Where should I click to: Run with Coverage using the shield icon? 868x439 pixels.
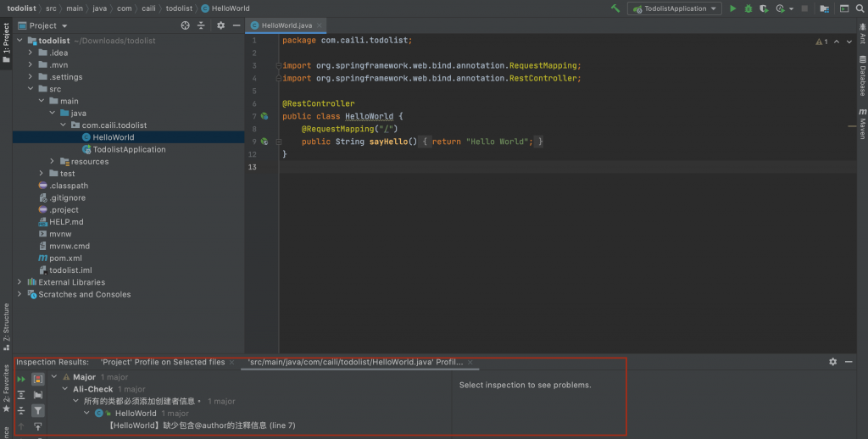[x=764, y=8]
